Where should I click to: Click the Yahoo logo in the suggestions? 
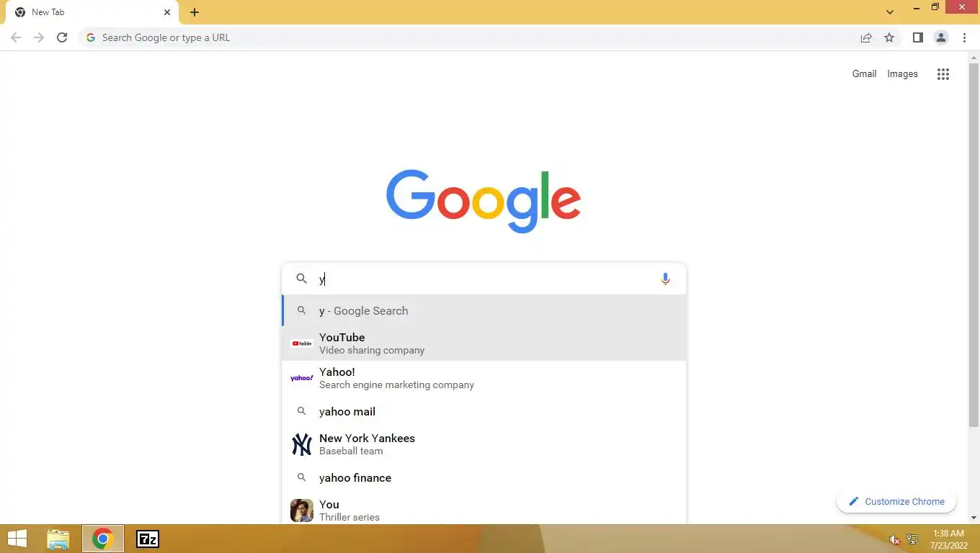[x=301, y=378]
